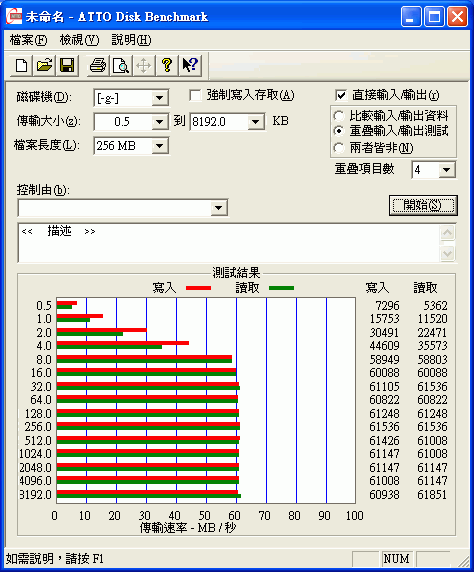
Task: Save results with the floppy disk icon
Action: tap(67, 66)
